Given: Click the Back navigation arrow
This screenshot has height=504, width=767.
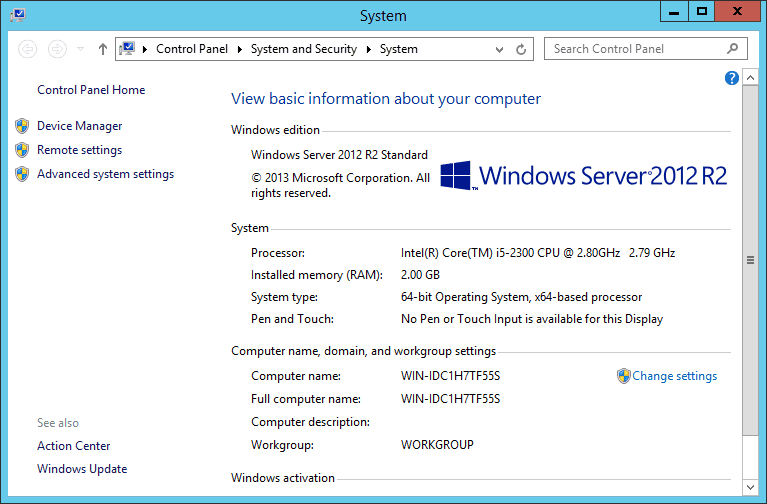Looking at the screenshot, I should (27, 49).
